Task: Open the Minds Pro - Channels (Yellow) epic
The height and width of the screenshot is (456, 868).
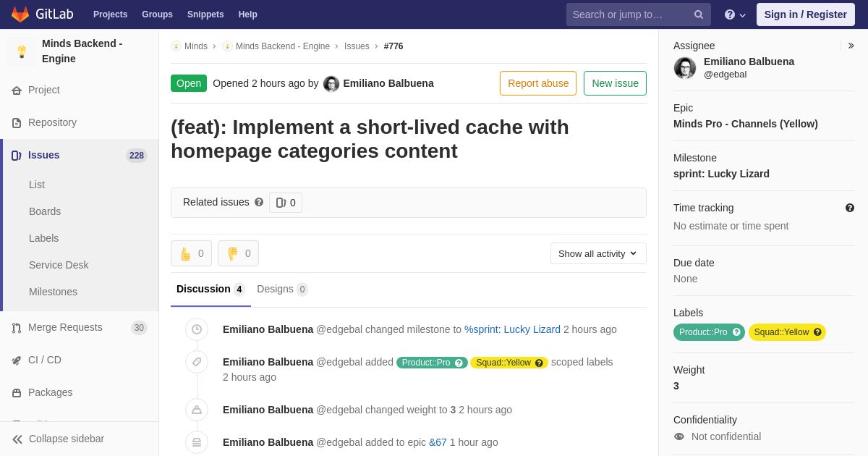Action: (746, 124)
